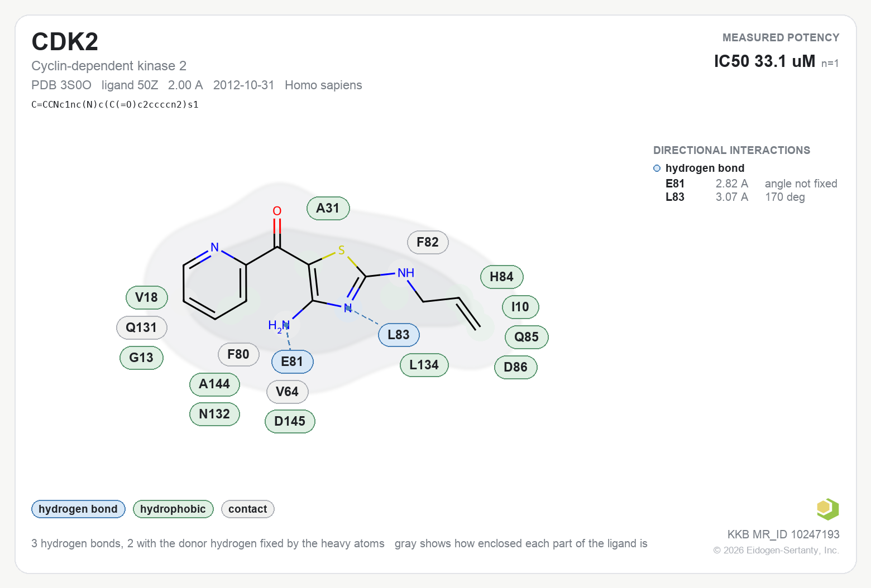Viewport: 871px width, 588px height.
Task: Click PDB 3S0O identifier text
Action: click(61, 85)
